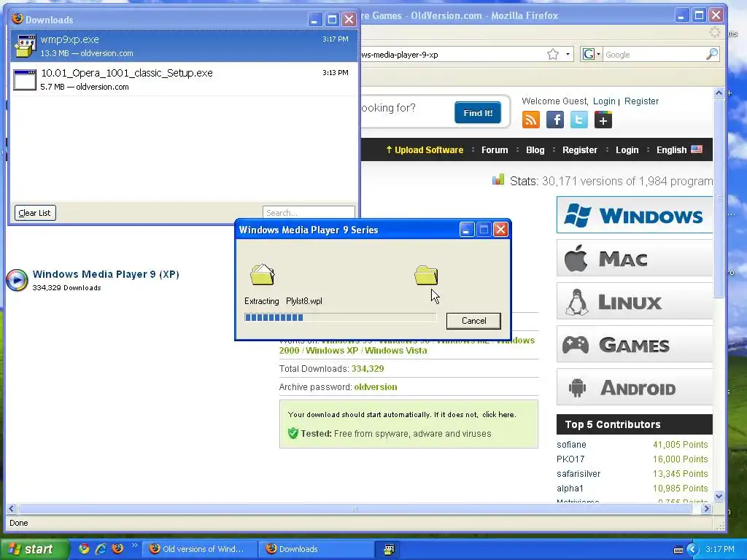This screenshot has width=747, height=560.
Task: Bookmark this page with the star icon
Action: pos(553,54)
